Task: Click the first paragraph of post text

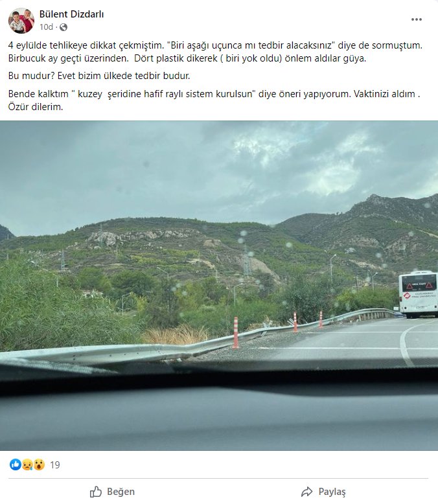Action: pyautogui.click(x=215, y=52)
